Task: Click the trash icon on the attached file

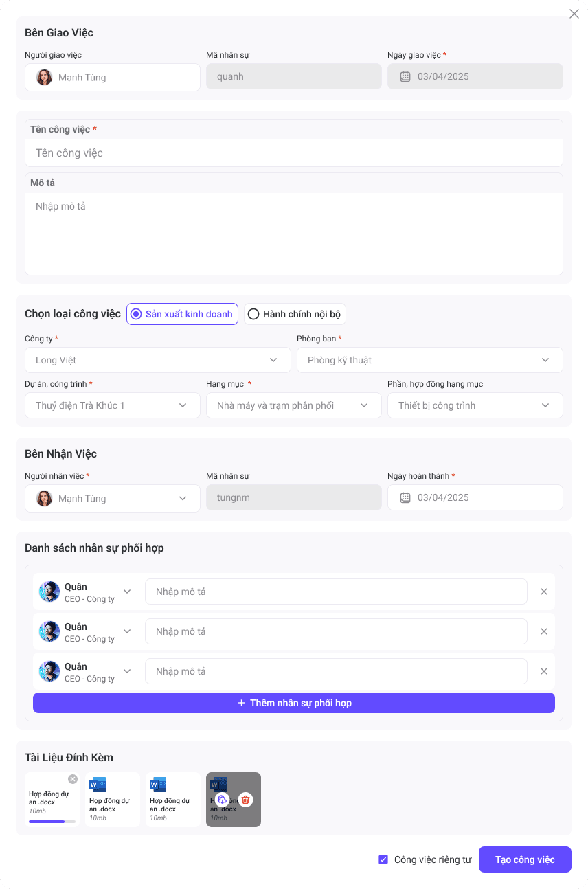Action: [246, 800]
